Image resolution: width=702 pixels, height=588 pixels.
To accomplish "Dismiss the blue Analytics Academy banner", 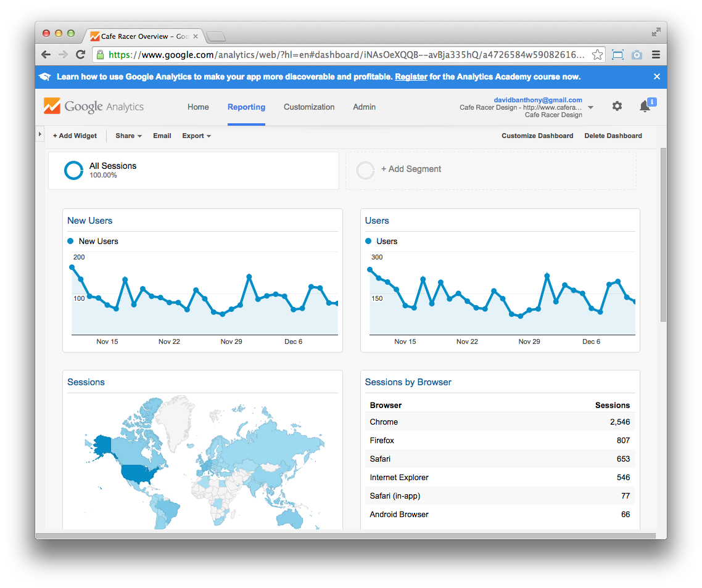I will (x=657, y=76).
